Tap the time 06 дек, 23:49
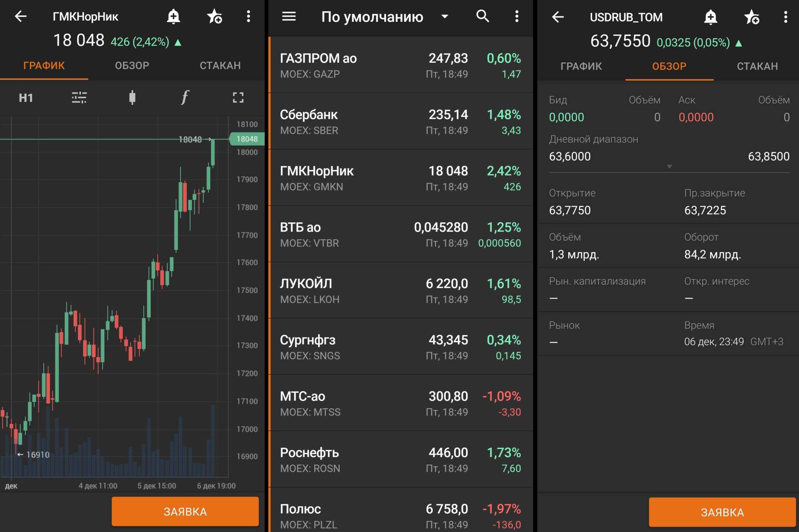799x532 pixels. [x=714, y=342]
